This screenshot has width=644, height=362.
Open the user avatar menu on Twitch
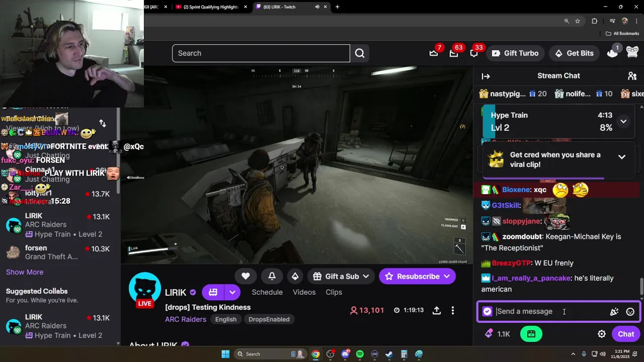pos(632,52)
